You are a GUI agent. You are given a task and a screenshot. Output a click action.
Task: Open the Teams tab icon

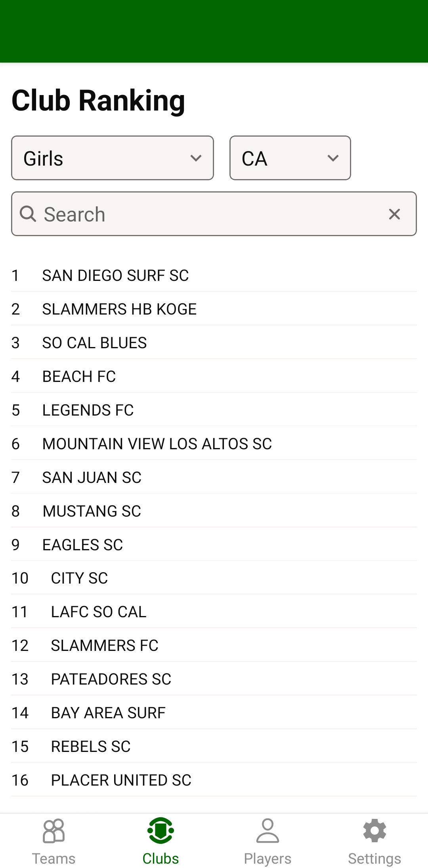point(53,831)
